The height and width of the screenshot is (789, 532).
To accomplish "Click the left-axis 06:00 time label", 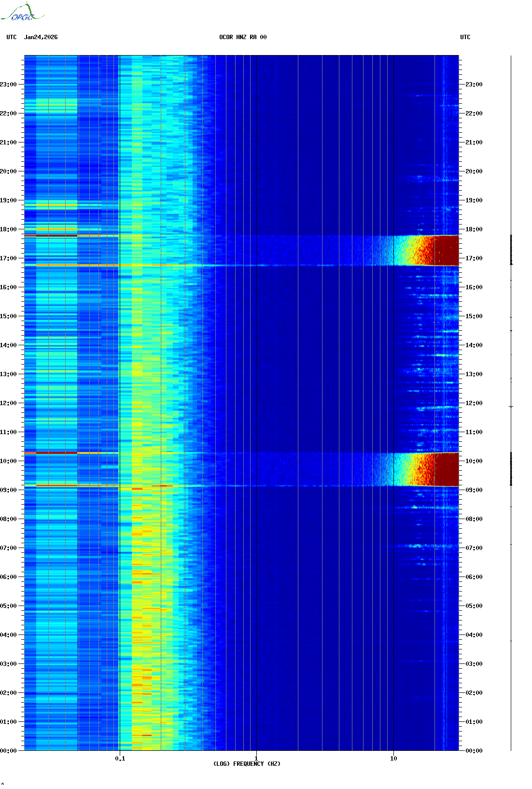I will [8, 577].
